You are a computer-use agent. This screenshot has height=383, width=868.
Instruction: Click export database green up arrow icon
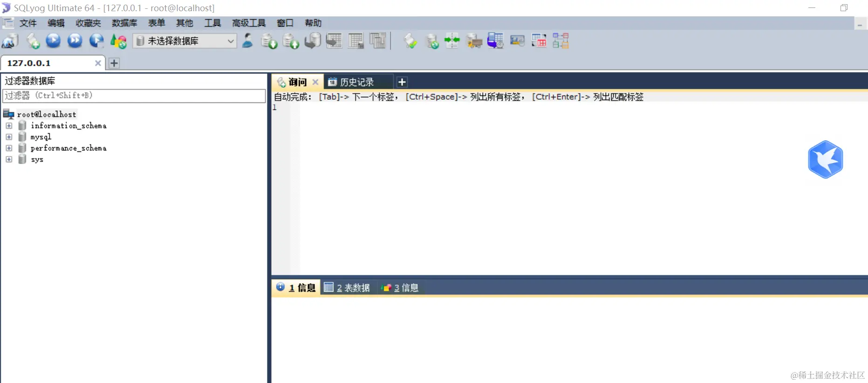pos(291,41)
